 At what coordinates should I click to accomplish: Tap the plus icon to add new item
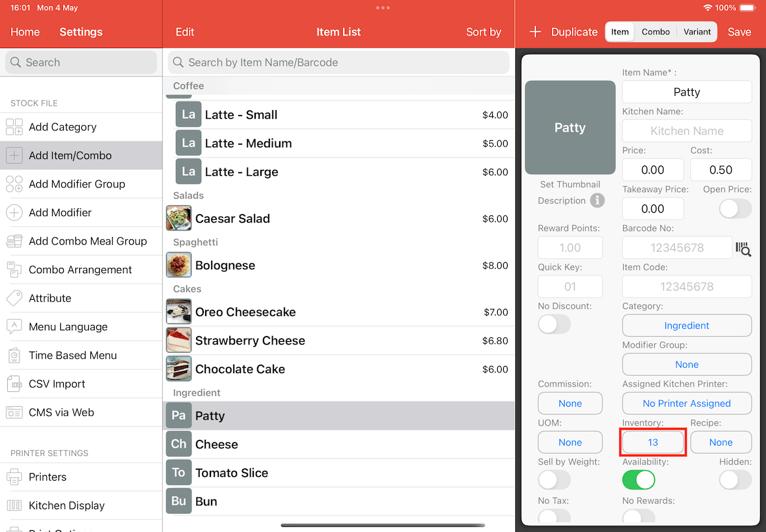[535, 32]
